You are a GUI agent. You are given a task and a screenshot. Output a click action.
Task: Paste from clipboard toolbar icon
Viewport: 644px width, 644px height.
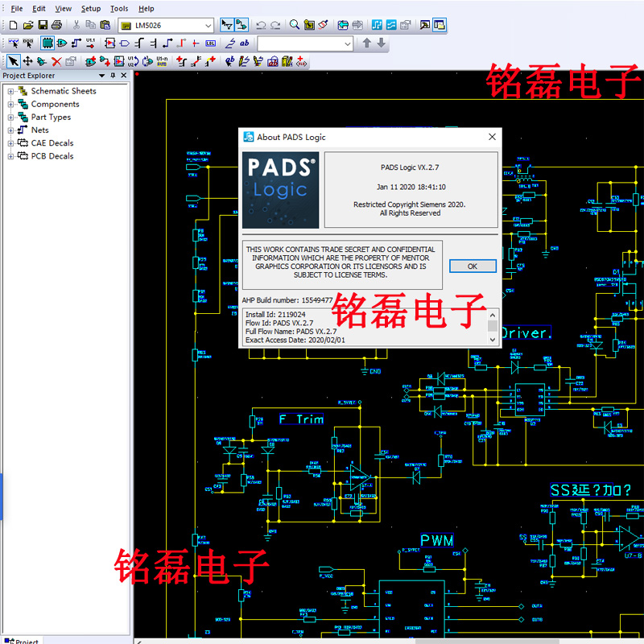click(105, 26)
